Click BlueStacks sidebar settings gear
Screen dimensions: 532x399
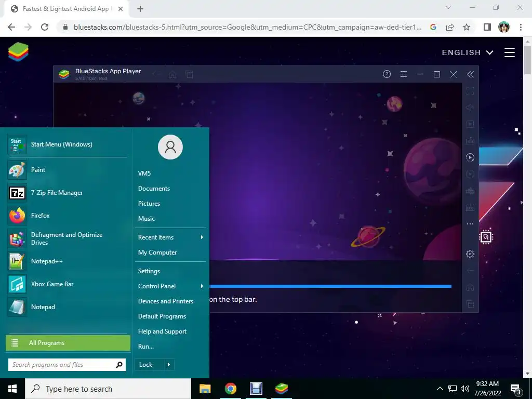[470, 254]
